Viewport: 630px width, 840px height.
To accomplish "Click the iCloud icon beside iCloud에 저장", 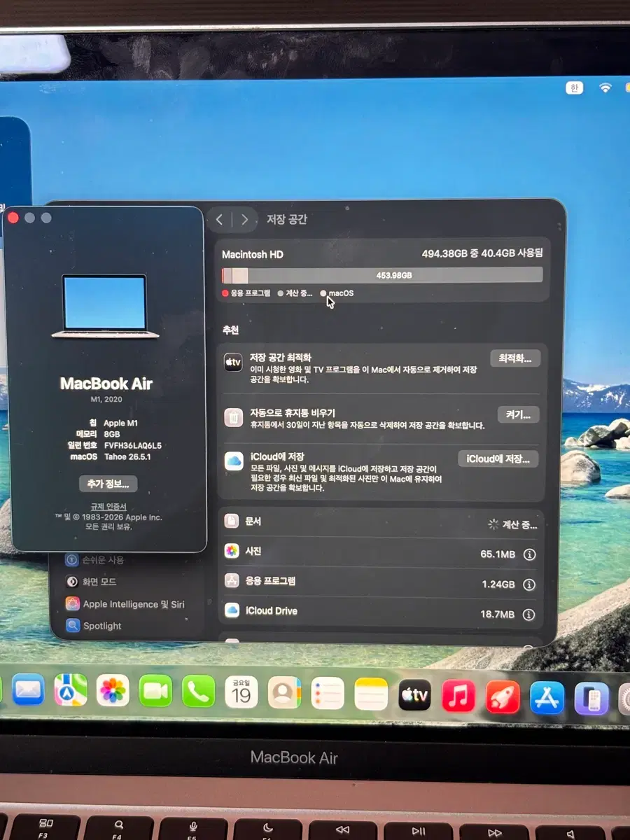I will coord(233,461).
